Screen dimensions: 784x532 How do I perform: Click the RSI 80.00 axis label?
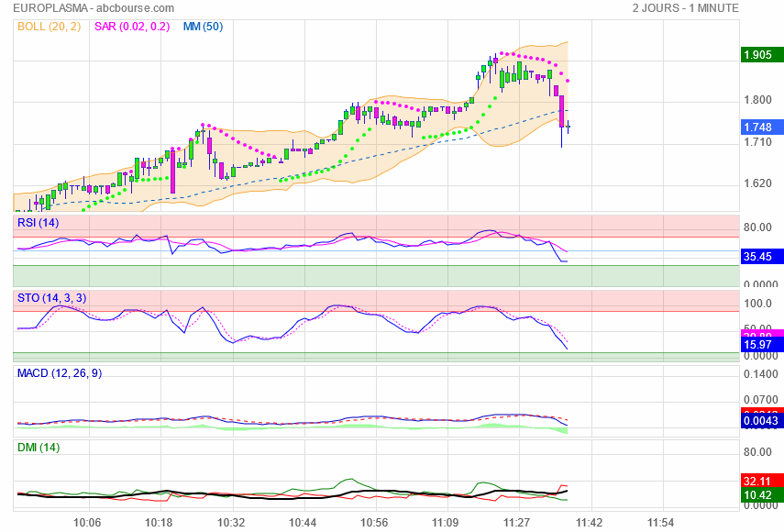[757, 227]
